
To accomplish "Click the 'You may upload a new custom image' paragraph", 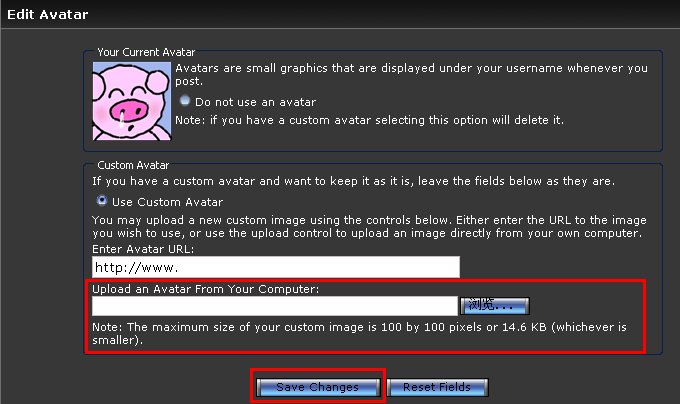I will tap(369, 226).
